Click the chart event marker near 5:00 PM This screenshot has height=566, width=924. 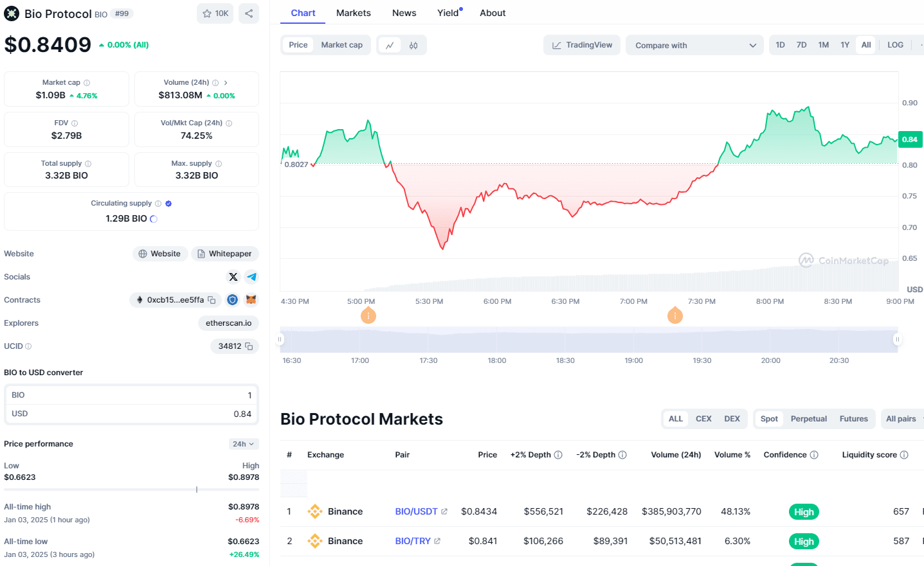click(368, 315)
